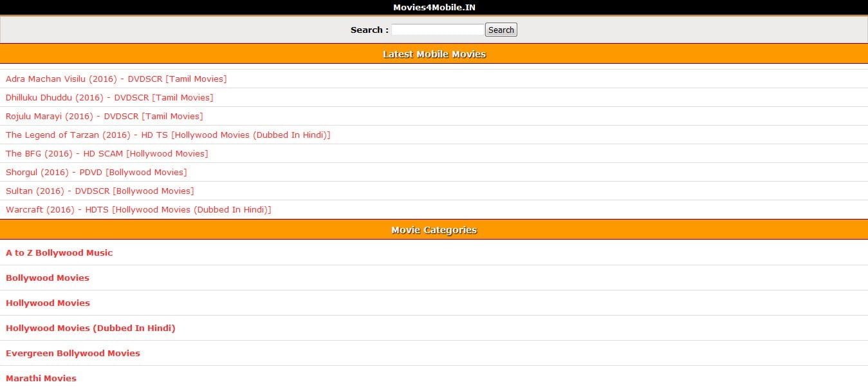Open The Legend of Tarzan (2016) link
This screenshot has width=868, height=389.
tap(168, 135)
